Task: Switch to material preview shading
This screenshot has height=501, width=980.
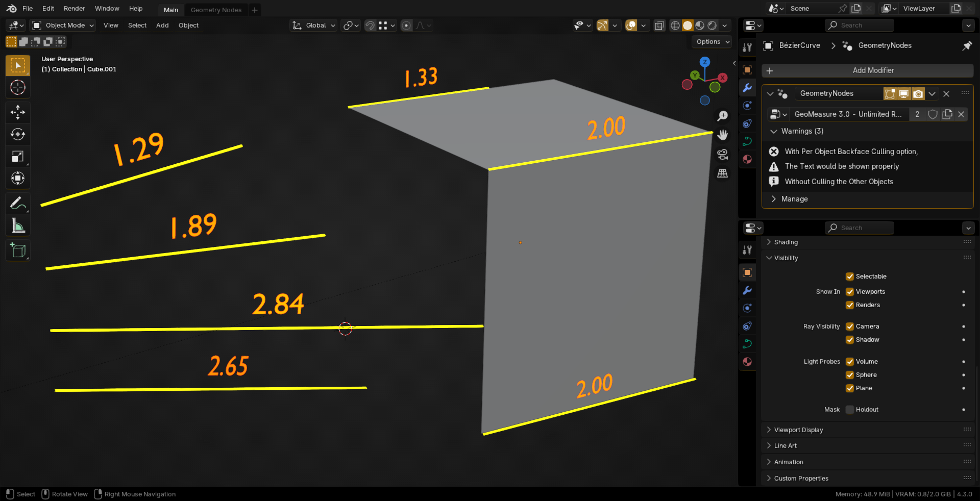Action: (700, 26)
